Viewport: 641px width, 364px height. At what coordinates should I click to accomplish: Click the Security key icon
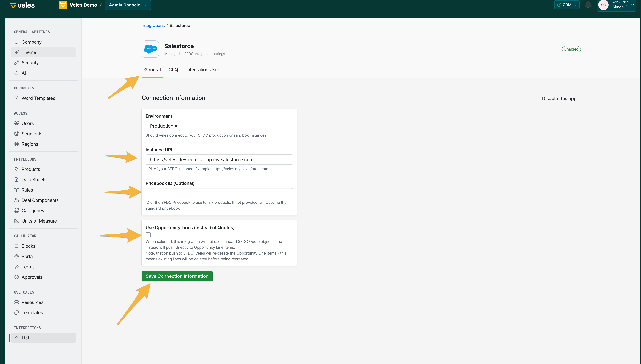click(x=16, y=62)
